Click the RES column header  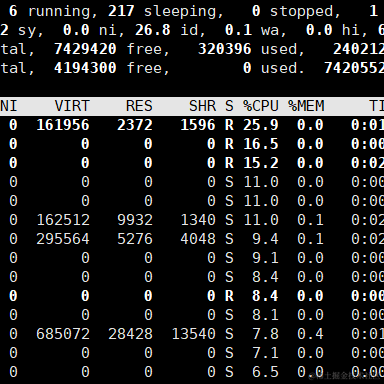[x=139, y=106]
